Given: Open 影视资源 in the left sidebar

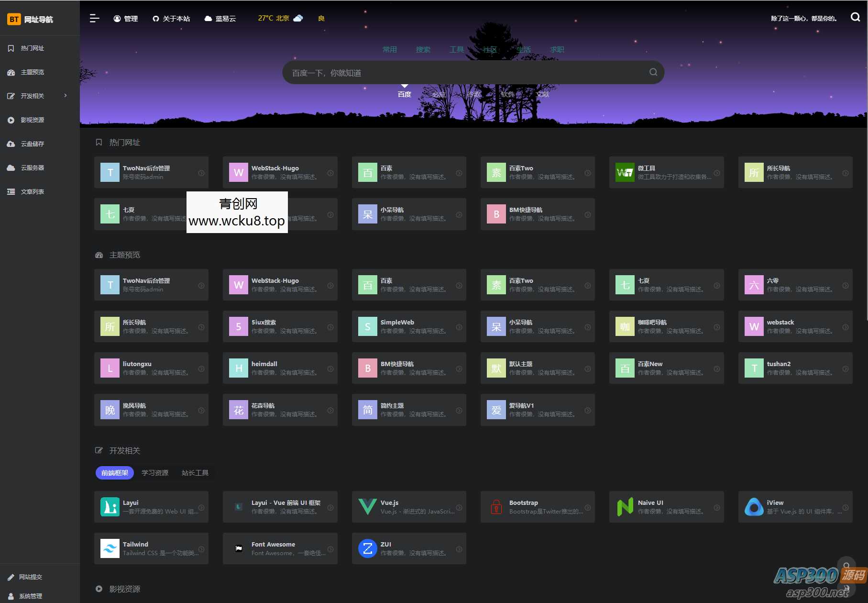Looking at the screenshot, I should (32, 120).
